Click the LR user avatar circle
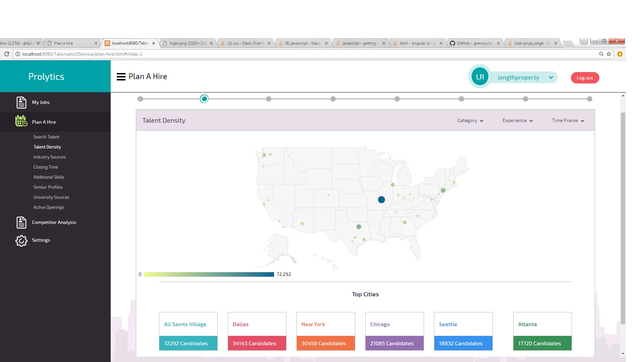Image resolution: width=644 pixels, height=362 pixels. (480, 77)
